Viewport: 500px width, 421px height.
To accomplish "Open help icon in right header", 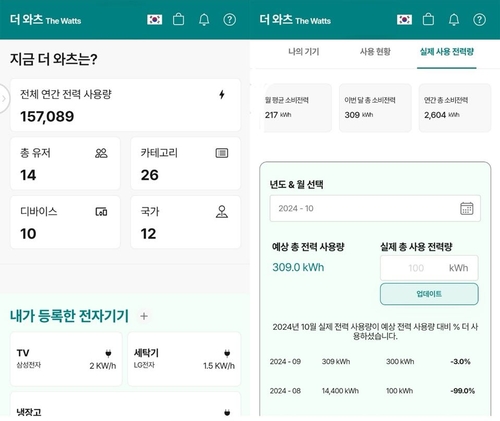I will click(x=479, y=20).
